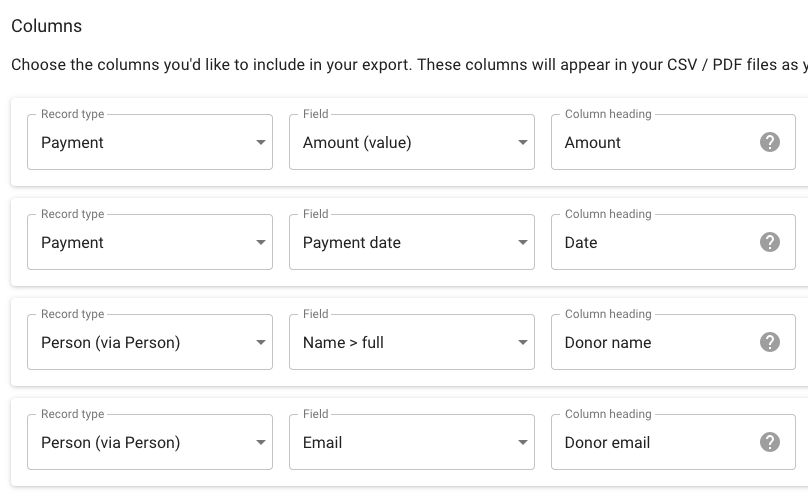The width and height of the screenshot is (808, 499).
Task: Click dropdown arrow next to Amount (value)
Action: 523,143
